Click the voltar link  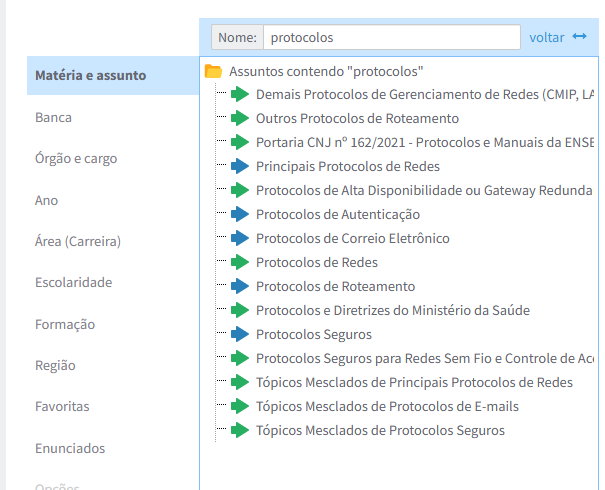pos(546,37)
